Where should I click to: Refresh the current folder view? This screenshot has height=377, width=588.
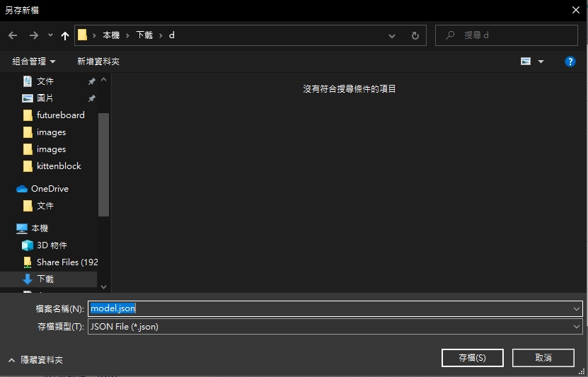point(415,35)
